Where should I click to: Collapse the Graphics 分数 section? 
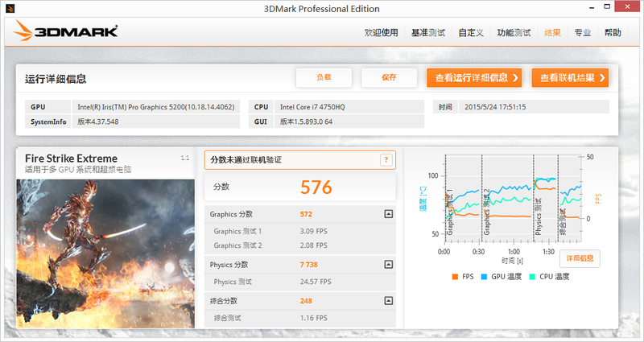pos(388,214)
